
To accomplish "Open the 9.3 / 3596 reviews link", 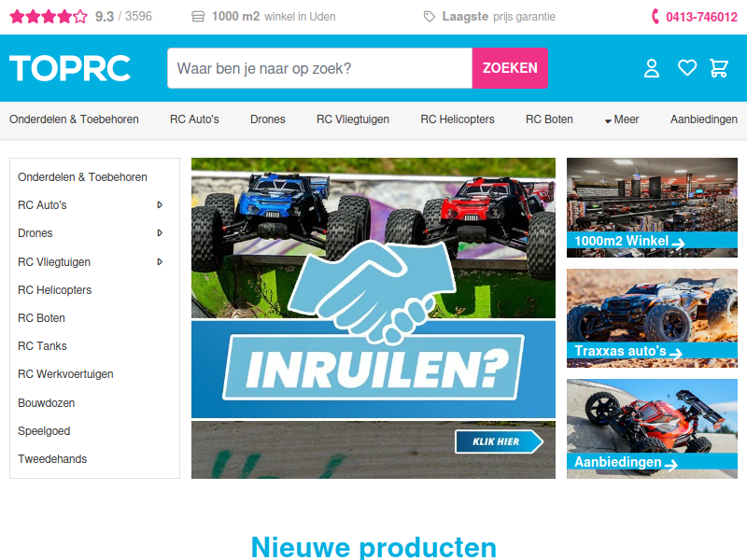I will pyautogui.click(x=123, y=17).
